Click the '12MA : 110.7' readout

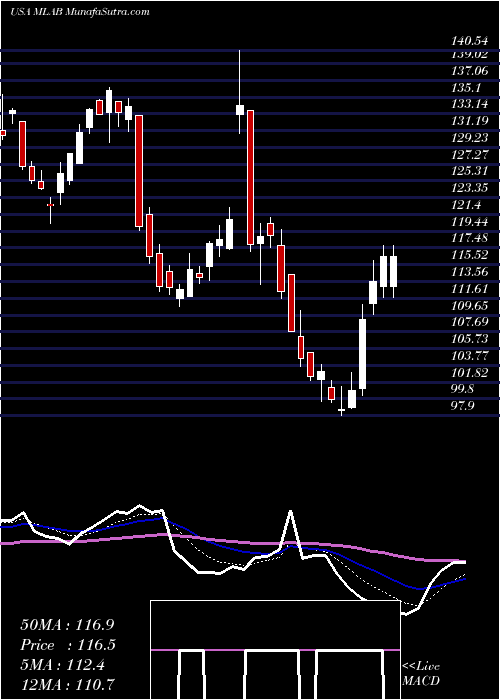click(x=68, y=684)
